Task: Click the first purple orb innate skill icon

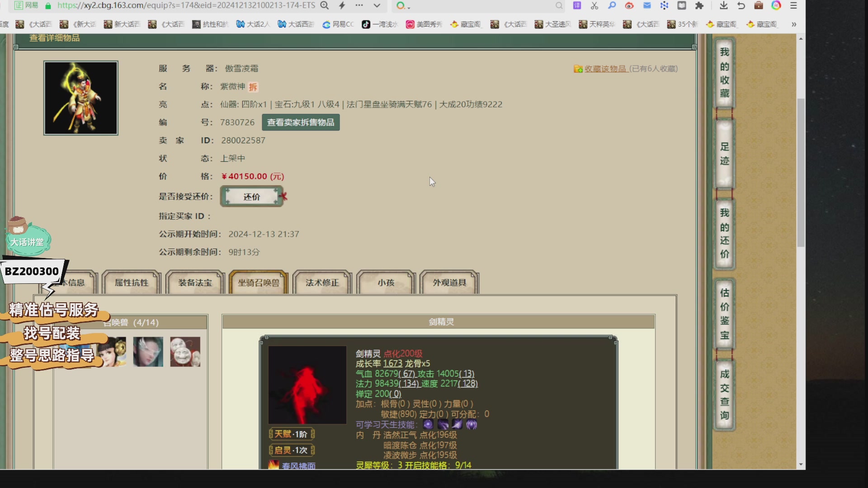Action: [x=428, y=424]
